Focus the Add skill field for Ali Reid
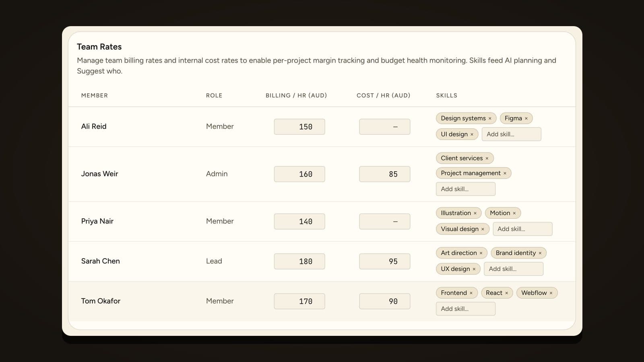 click(x=511, y=134)
